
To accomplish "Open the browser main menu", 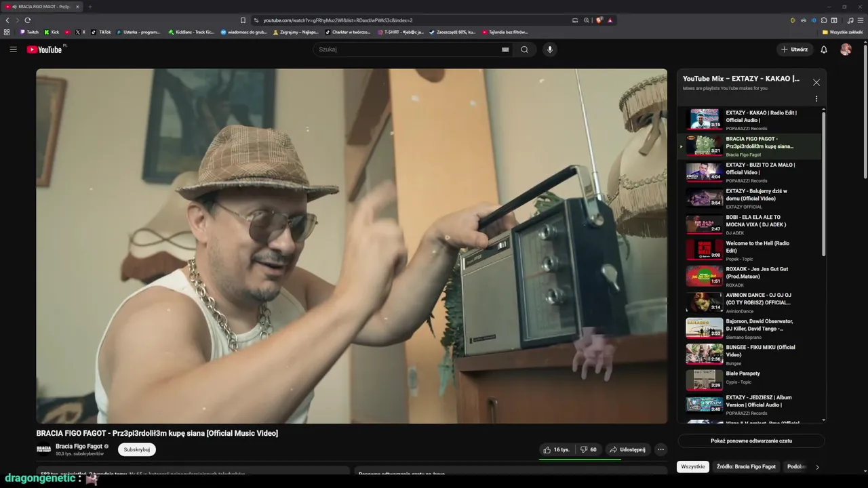I will click(861, 20).
